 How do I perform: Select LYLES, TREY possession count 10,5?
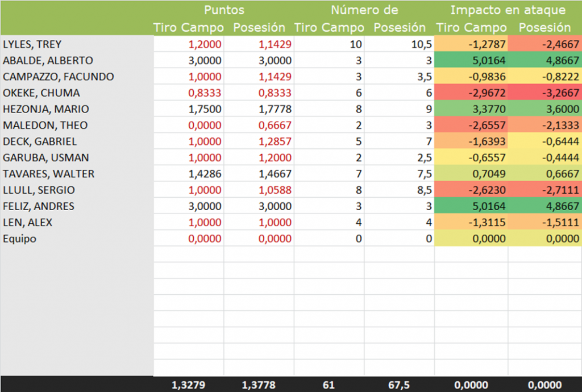click(399, 44)
